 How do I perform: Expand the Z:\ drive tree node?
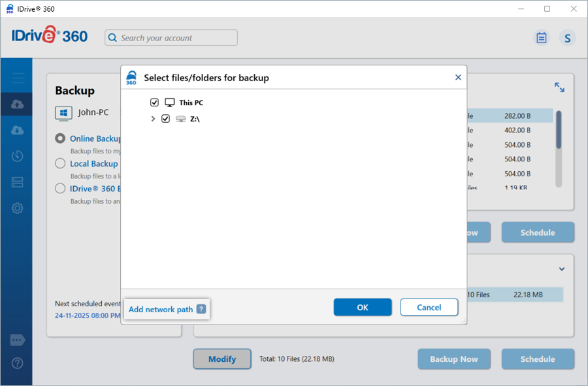(x=153, y=119)
